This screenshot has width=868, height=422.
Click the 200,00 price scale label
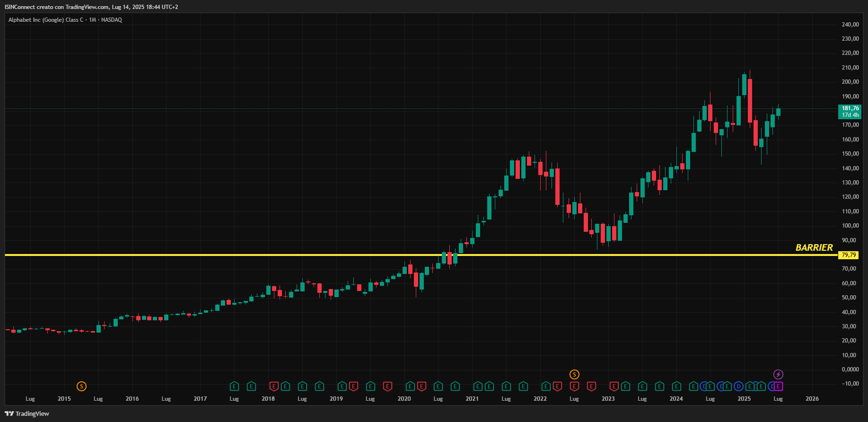pos(850,82)
